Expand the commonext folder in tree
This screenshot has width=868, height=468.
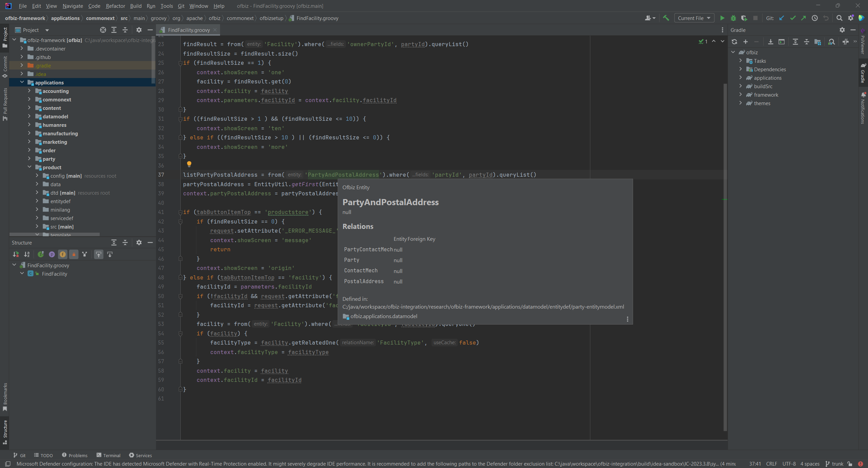29,99
